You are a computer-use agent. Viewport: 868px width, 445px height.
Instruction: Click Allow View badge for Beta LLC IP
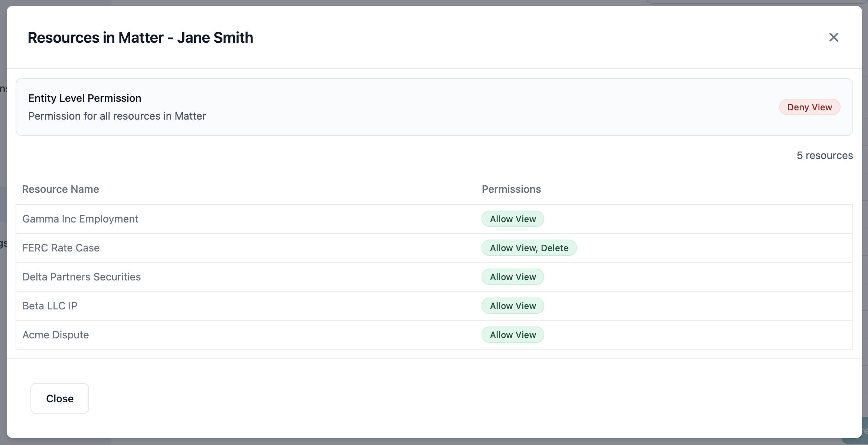(513, 306)
